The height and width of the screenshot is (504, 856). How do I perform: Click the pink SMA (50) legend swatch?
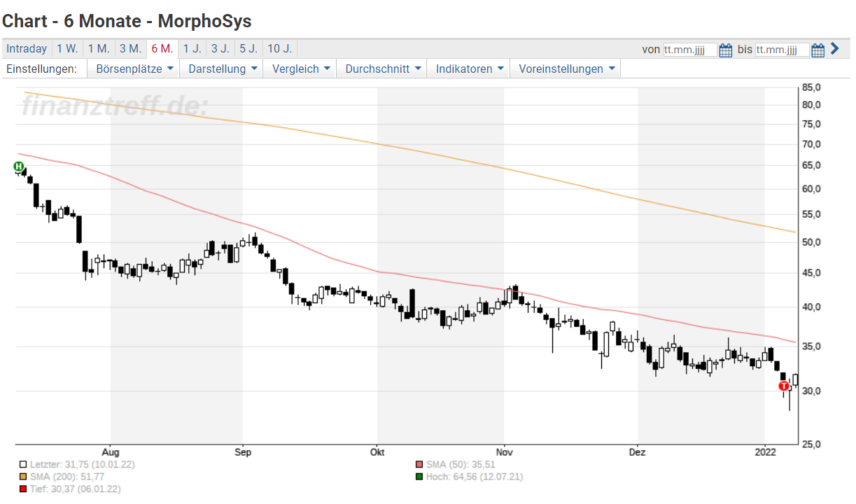[419, 464]
